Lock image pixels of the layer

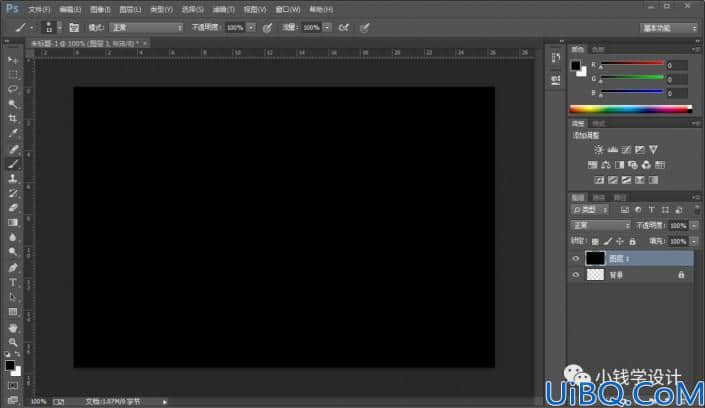607,242
